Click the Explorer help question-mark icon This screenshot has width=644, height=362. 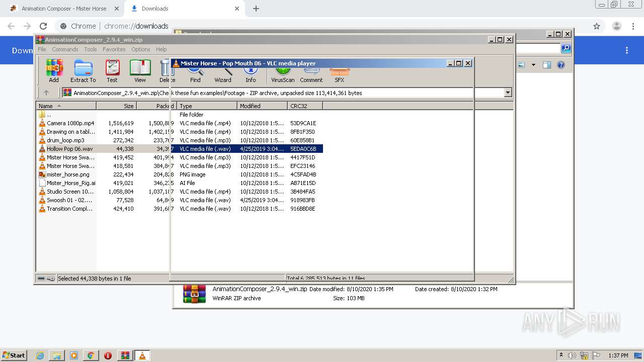(x=561, y=65)
